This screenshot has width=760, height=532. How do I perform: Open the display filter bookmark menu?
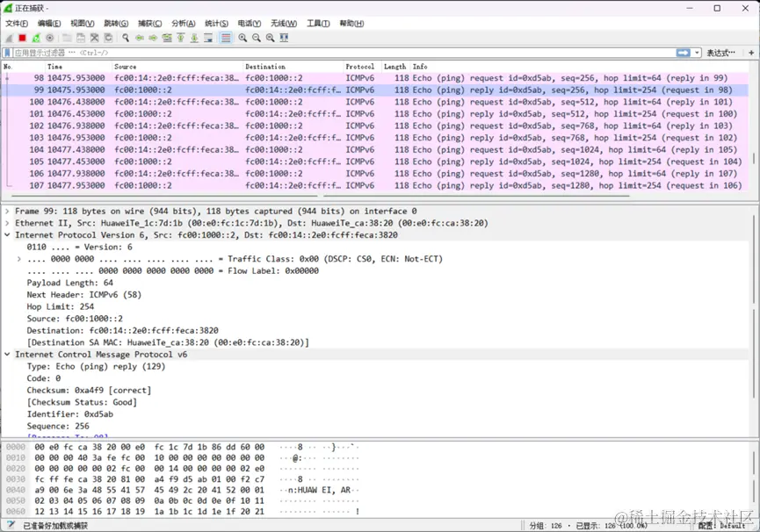(x=7, y=53)
